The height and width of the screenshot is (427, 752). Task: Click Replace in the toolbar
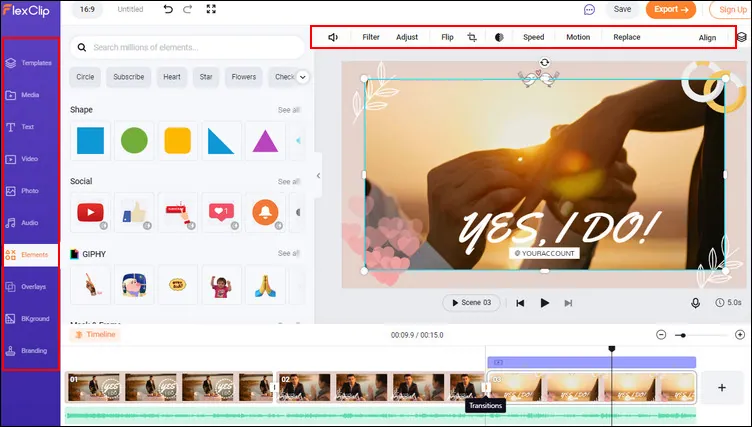[626, 37]
